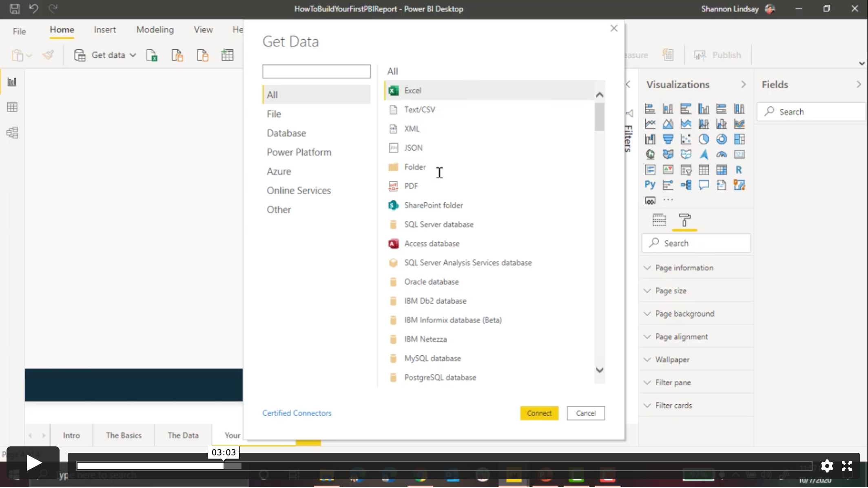Click the Publish button
The image size is (868, 488).
point(718,55)
